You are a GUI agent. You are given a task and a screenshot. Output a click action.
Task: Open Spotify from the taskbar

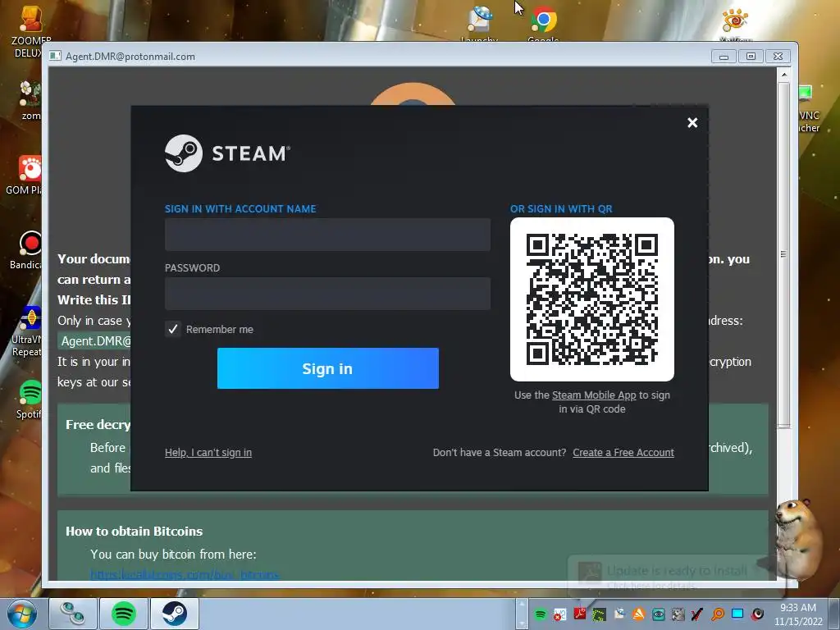(123, 614)
